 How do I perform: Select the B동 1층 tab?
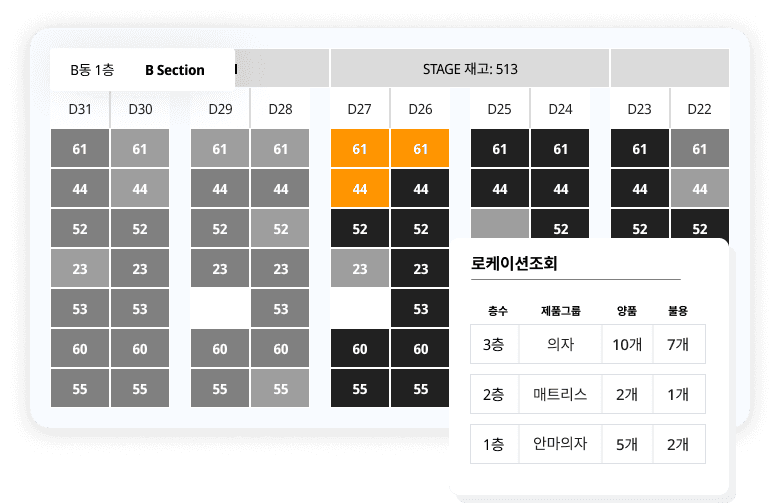point(92,70)
